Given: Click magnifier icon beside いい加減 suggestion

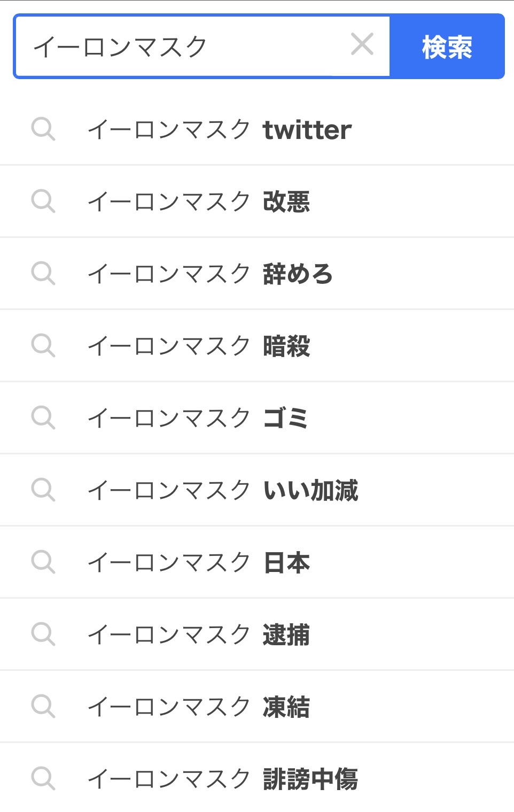Looking at the screenshot, I should click(43, 490).
